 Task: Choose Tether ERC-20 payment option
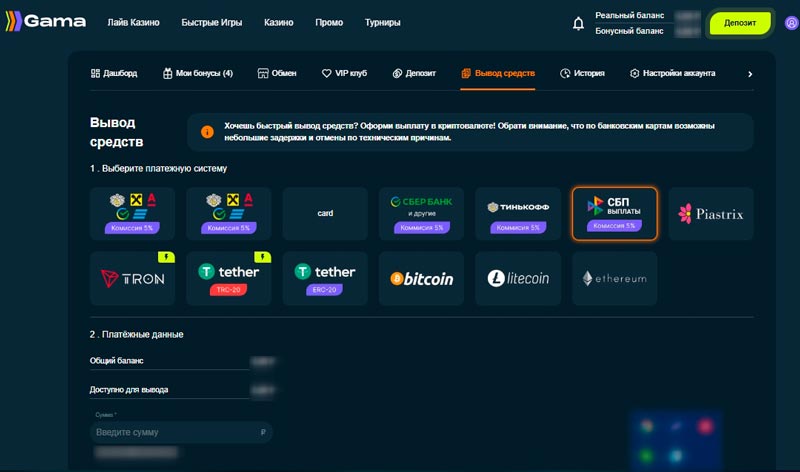325,278
